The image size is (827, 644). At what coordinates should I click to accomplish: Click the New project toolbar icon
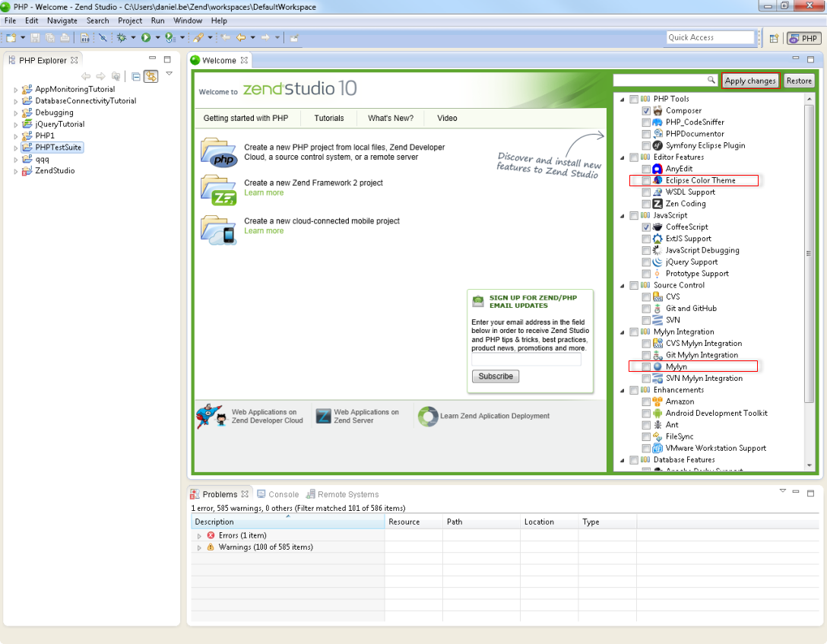point(11,37)
